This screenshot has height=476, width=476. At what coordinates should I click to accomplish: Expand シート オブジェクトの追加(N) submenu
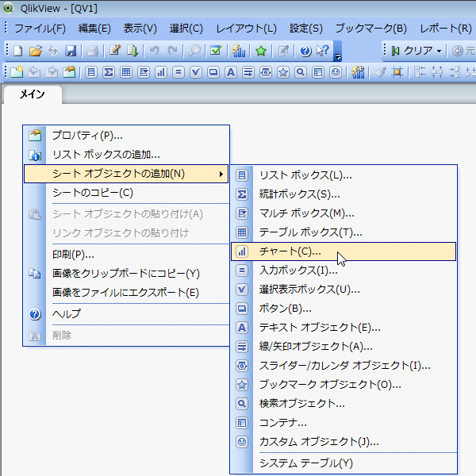tap(126, 174)
